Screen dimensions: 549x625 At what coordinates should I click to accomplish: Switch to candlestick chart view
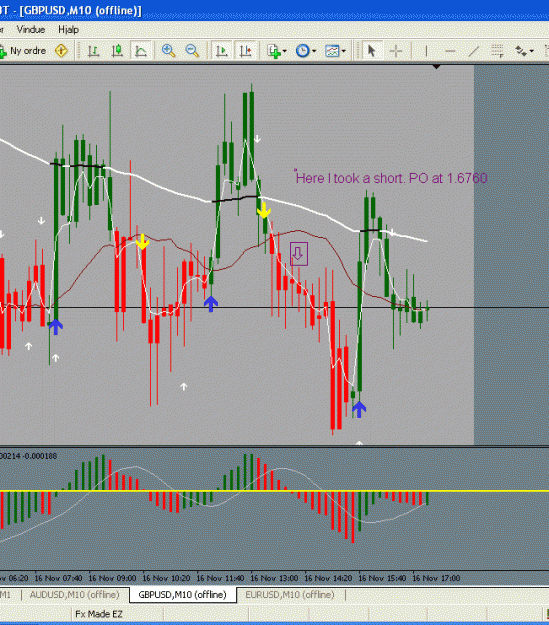pyautogui.click(x=117, y=51)
